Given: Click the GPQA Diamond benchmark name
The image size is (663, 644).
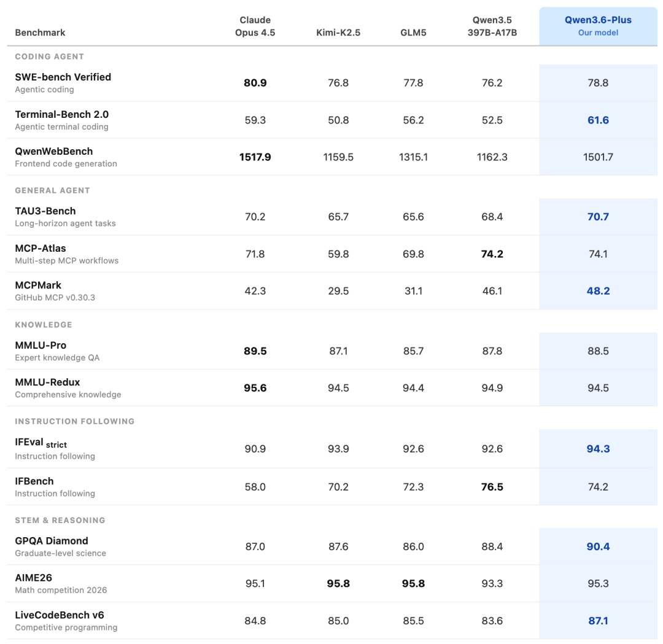Looking at the screenshot, I should point(52,541).
